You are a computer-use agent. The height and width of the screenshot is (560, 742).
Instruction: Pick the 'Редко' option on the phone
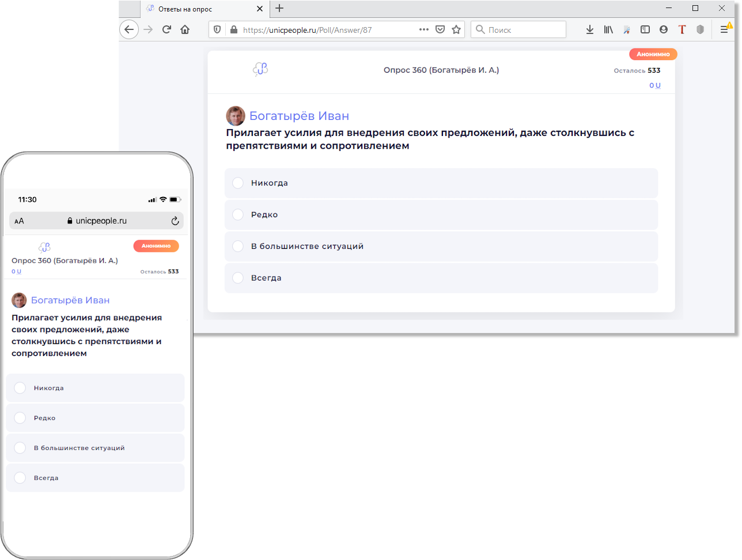(20, 418)
